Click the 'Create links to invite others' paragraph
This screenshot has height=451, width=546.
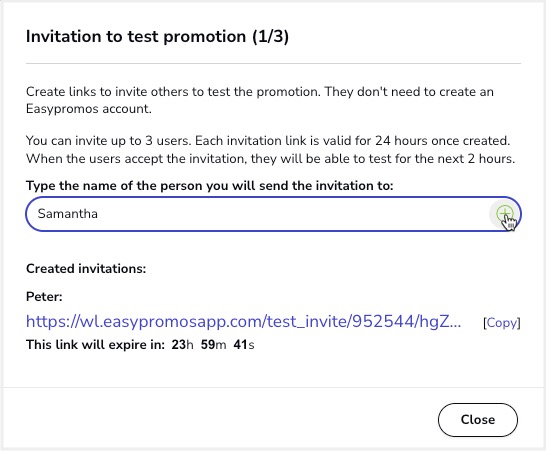(x=259, y=100)
